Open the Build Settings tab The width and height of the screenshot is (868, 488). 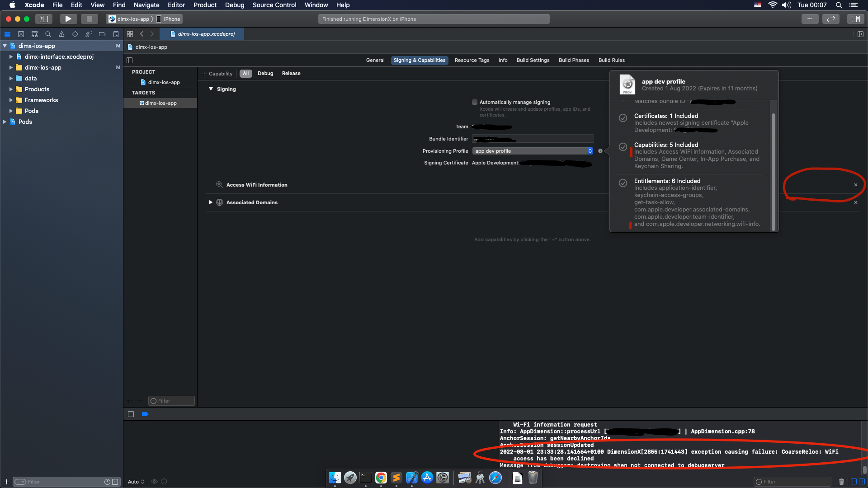tap(533, 60)
